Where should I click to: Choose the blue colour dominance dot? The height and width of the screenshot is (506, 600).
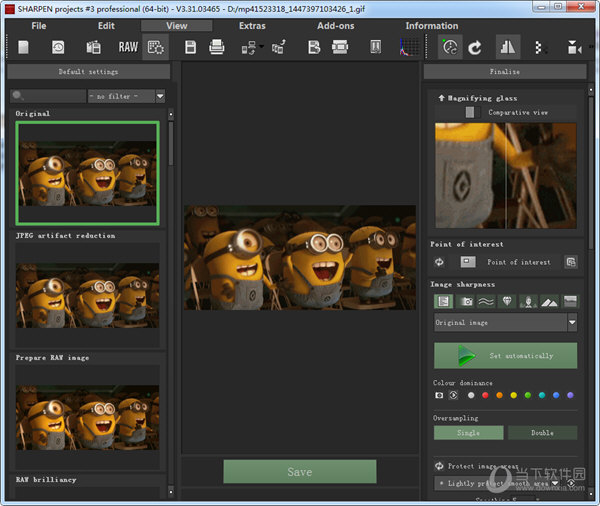556,395
